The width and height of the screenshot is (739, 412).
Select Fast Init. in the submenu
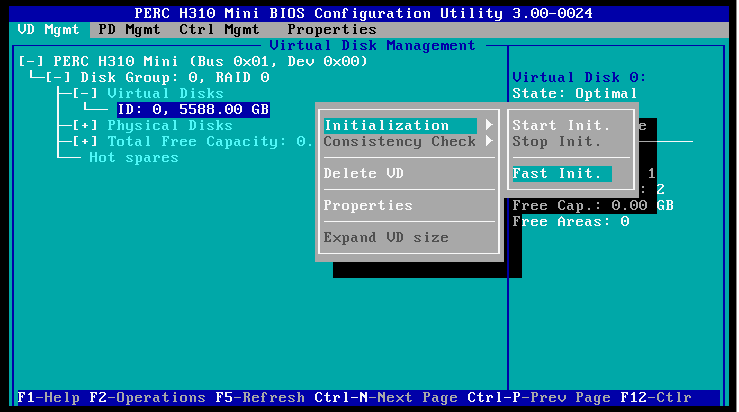[x=556, y=174]
